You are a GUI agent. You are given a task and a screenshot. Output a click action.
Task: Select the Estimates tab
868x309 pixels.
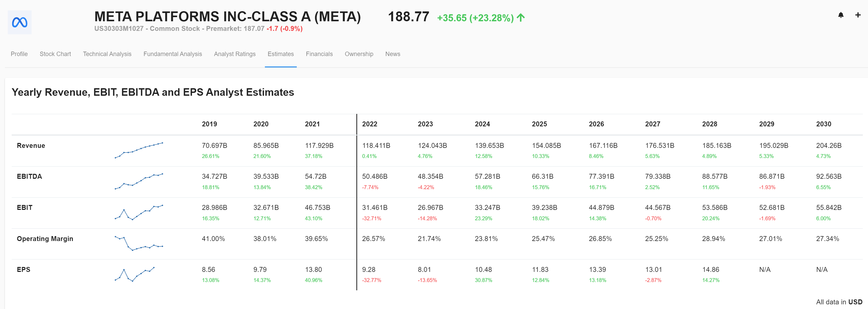coord(281,54)
